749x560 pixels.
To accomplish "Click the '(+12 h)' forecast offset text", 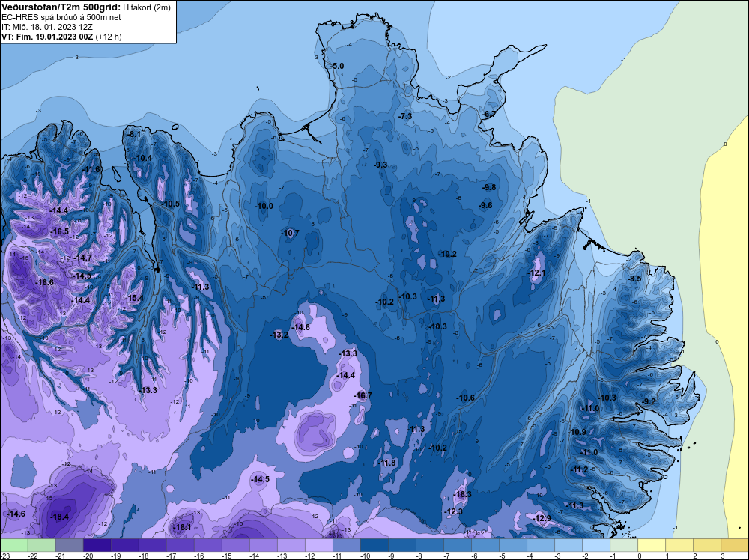I will (x=109, y=37).
